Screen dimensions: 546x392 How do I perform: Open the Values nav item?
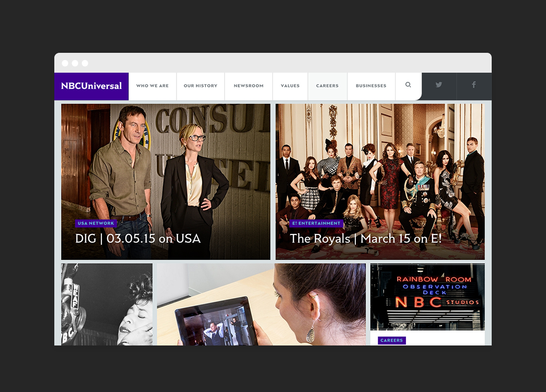tap(290, 86)
